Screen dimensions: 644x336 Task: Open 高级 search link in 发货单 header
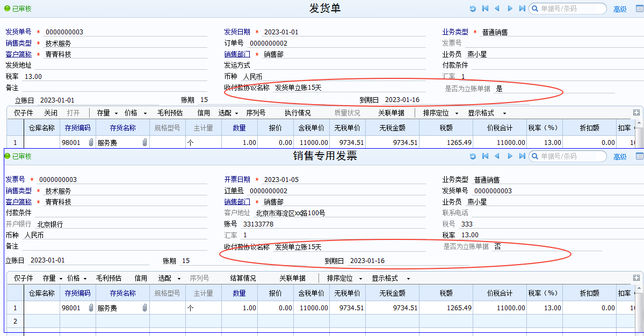tap(620, 9)
